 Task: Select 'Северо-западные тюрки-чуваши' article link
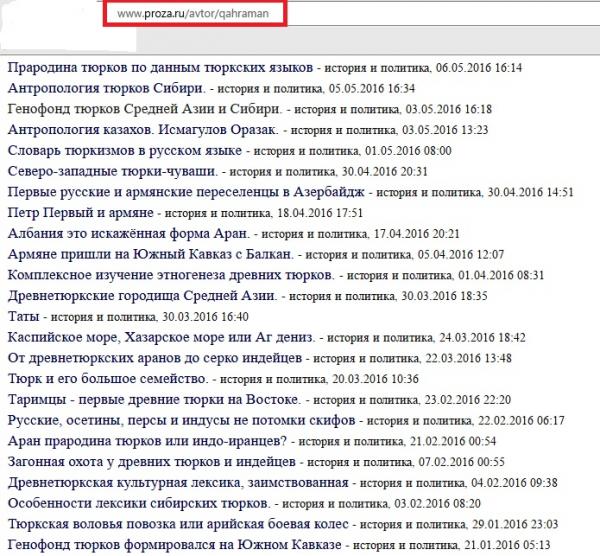click(114, 171)
